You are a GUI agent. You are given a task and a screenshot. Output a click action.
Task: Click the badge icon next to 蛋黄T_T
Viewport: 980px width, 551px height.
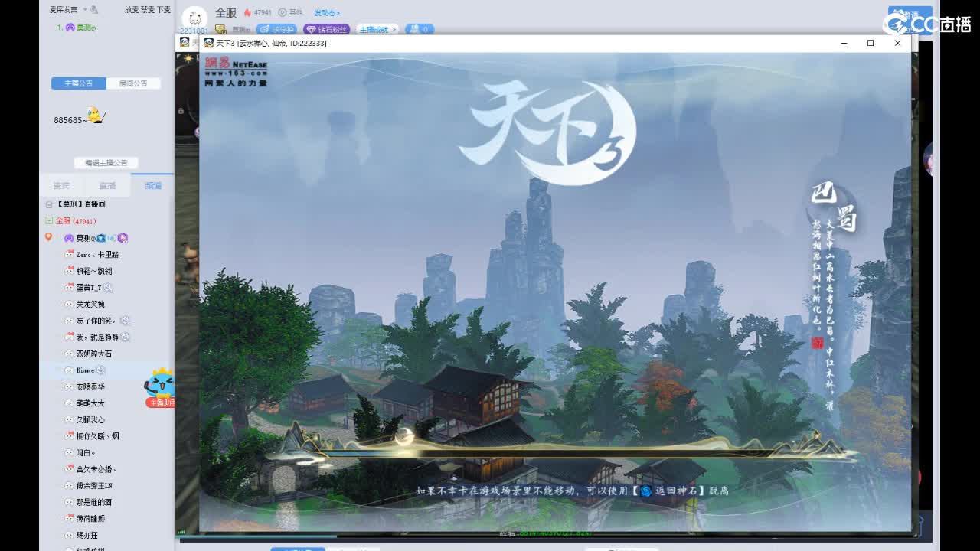107,288
